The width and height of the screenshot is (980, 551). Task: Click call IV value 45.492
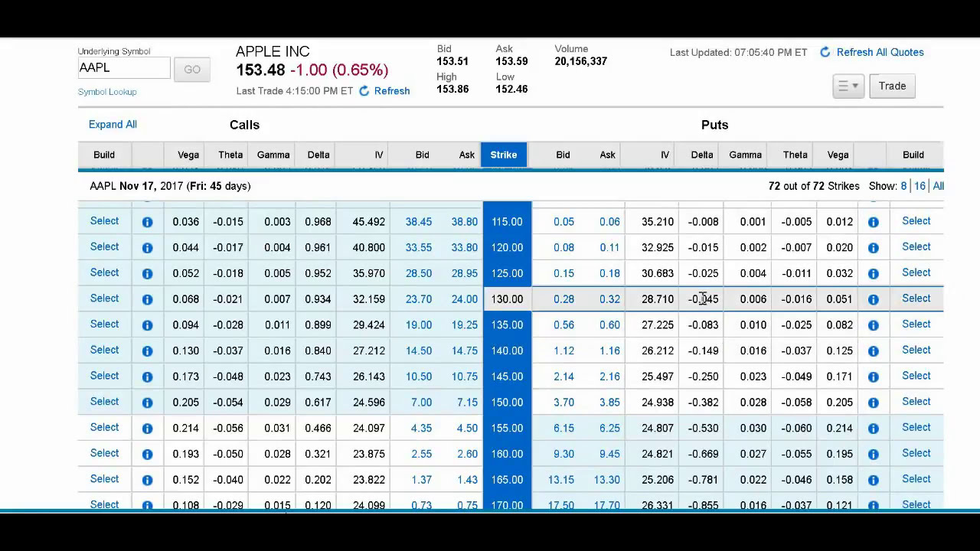(369, 222)
